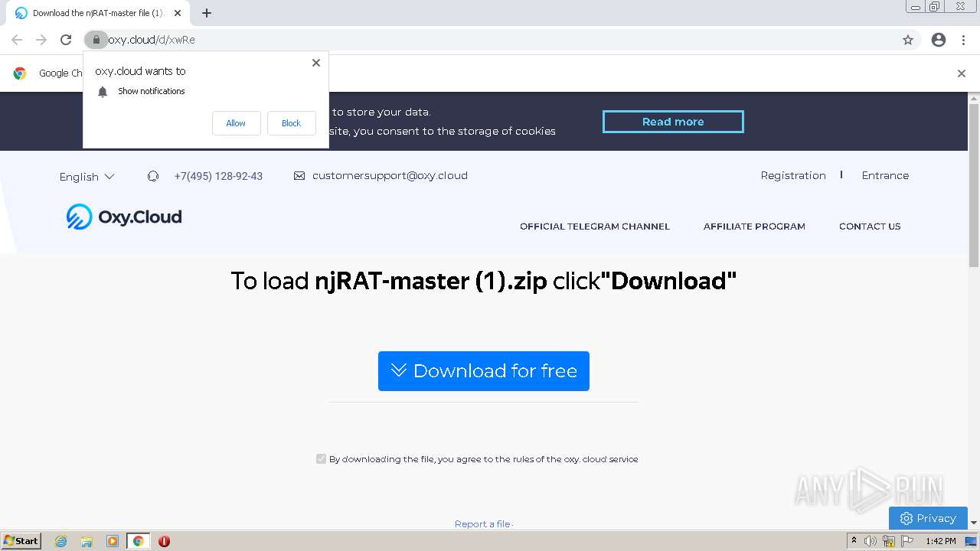This screenshot has width=980, height=551.
Task: Open the Chrome three-dot menu
Action: pyautogui.click(x=963, y=40)
